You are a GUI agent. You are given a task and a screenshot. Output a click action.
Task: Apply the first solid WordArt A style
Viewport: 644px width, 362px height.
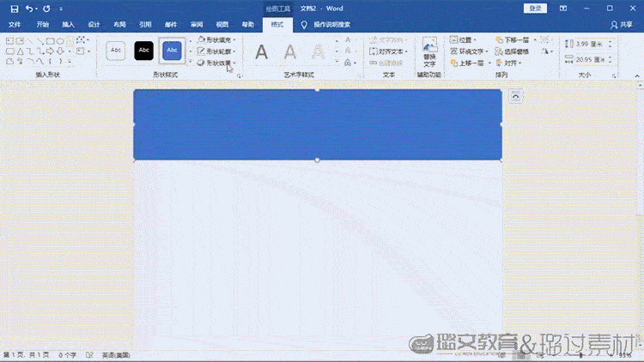(x=262, y=52)
